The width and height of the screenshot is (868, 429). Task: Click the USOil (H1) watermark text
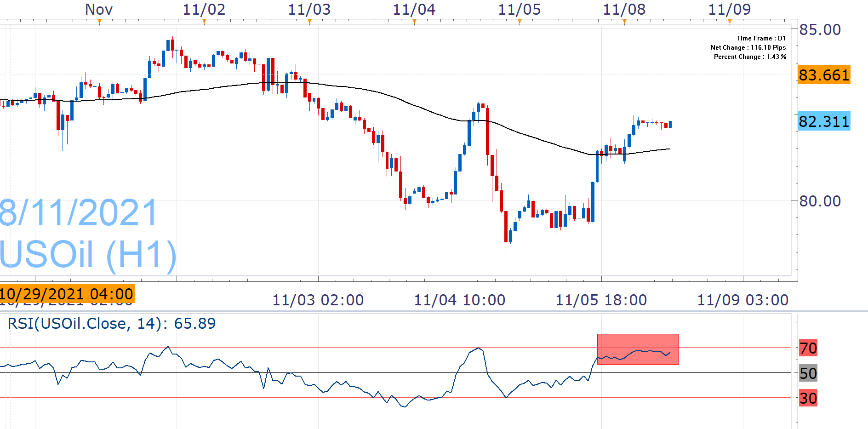(x=87, y=254)
